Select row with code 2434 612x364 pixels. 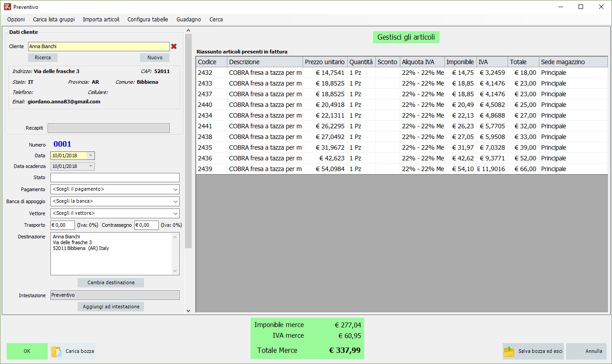402,115
